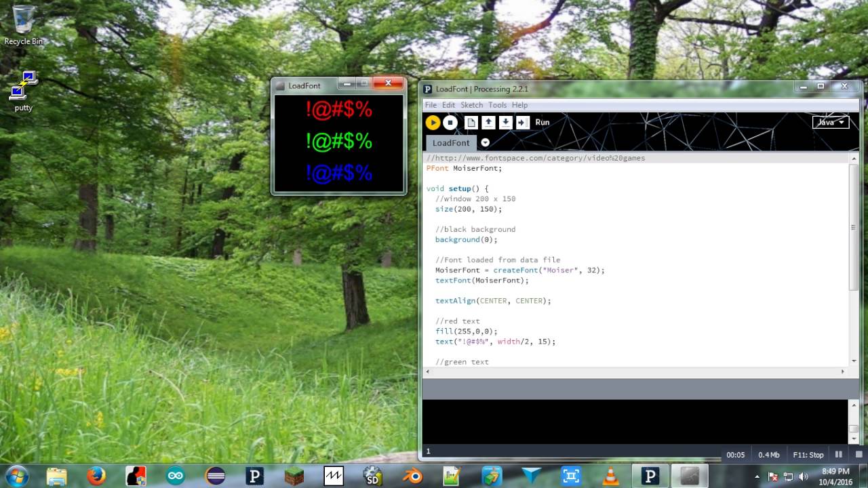
Task: Click the '00:05' recording timer
Action: 736,455
